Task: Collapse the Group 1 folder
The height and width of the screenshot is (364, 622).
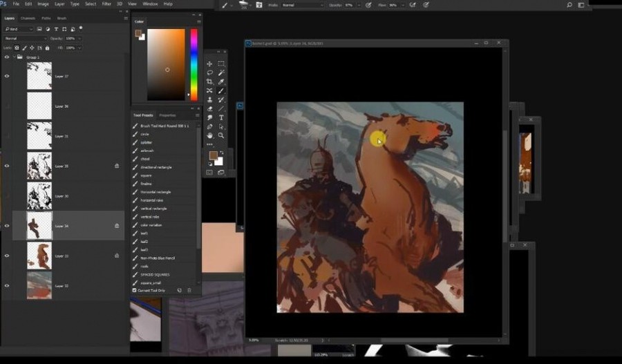Action: tap(15, 57)
